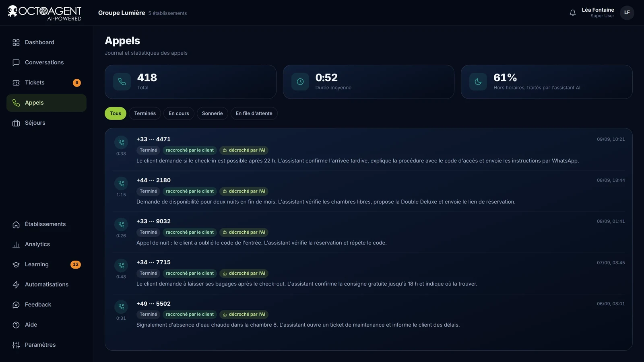The width and height of the screenshot is (644, 362).
Task: Filter calls by Sonnerie
Action: pyautogui.click(x=213, y=113)
